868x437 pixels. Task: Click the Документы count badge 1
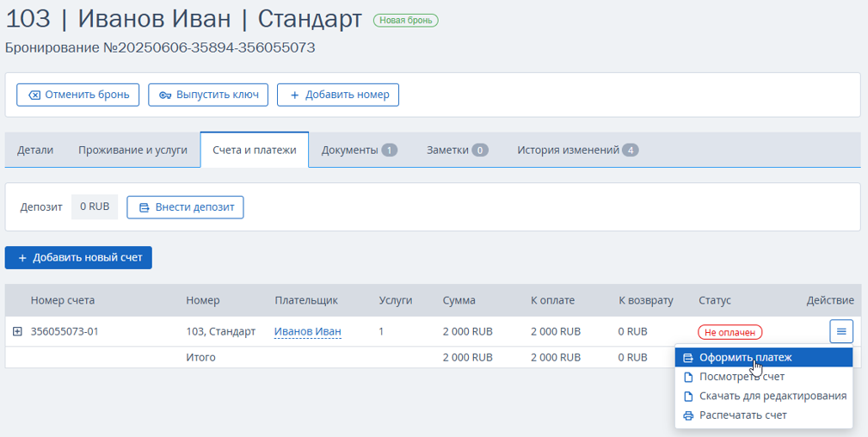click(389, 150)
